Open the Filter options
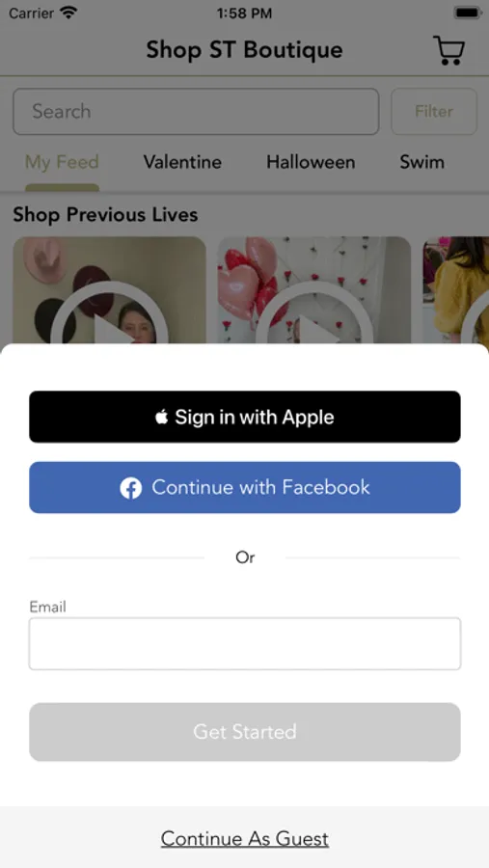Image resolution: width=489 pixels, height=868 pixels. click(x=434, y=111)
